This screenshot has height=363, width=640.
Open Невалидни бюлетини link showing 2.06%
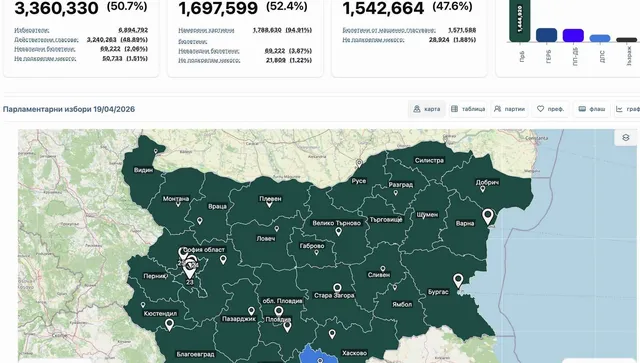[44, 49]
